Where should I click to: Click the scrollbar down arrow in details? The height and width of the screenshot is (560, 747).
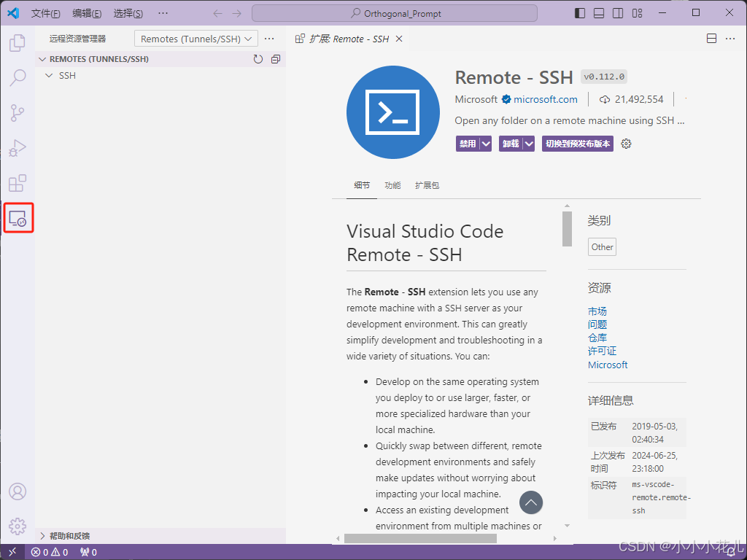pyautogui.click(x=567, y=526)
